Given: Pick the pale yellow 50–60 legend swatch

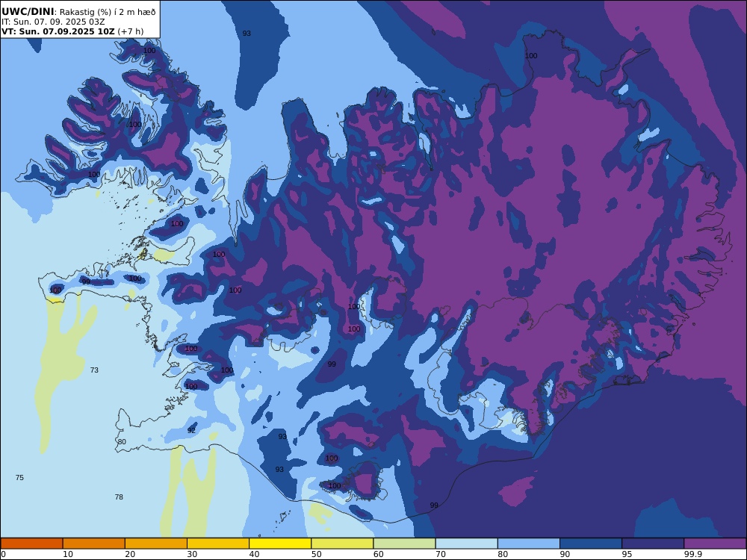Looking at the screenshot, I should pos(342,544).
